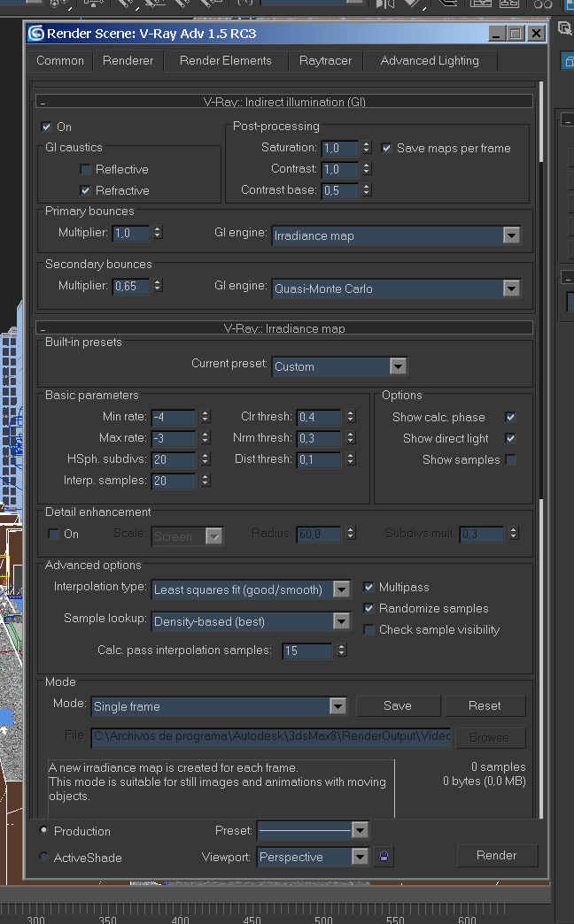Open the Render Elements tab
The image size is (574, 924).
point(225,61)
